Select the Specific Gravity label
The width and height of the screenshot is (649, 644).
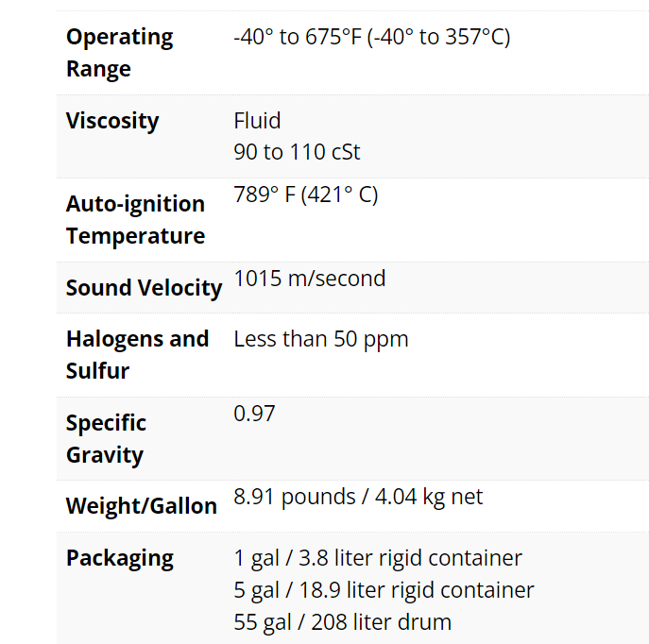(106, 438)
